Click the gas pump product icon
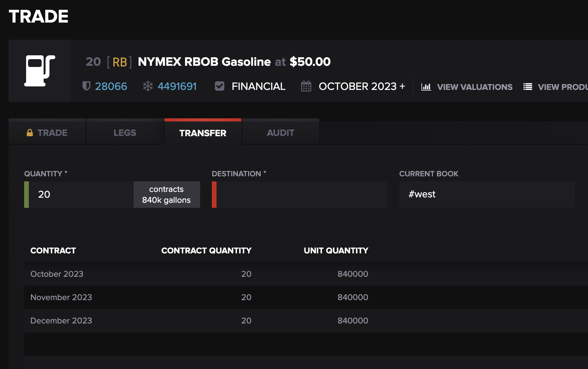The image size is (588, 369). tap(40, 71)
